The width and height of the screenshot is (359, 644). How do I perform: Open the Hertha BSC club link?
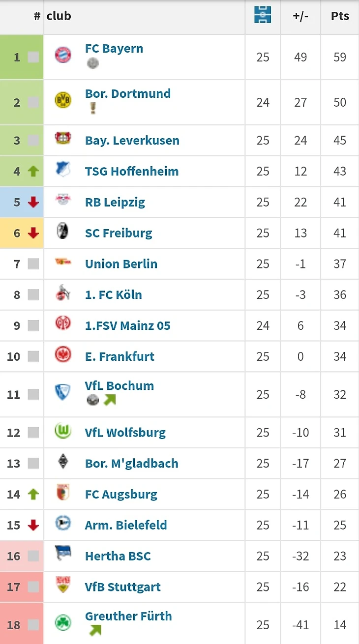click(x=118, y=556)
